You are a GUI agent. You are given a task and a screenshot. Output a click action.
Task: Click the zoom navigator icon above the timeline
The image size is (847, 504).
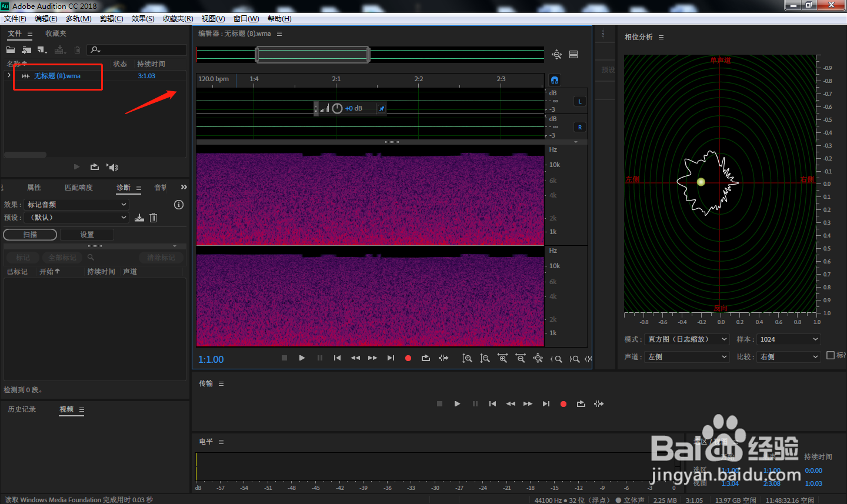pos(556,55)
